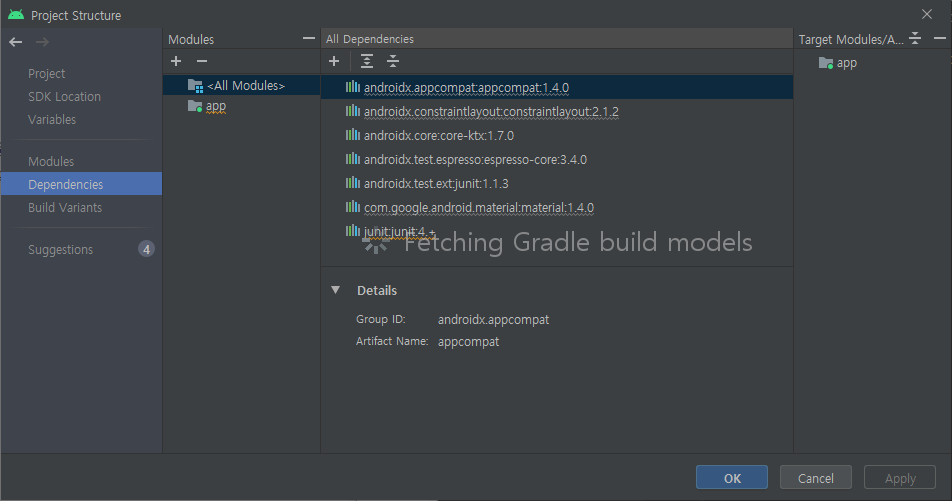Viewport: 952px width, 501px height.
Task: Open the Variables page
Action: tap(52, 120)
